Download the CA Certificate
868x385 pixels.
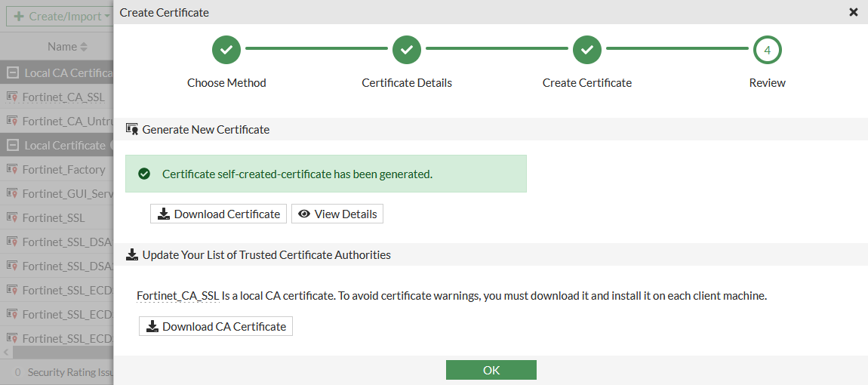click(216, 327)
